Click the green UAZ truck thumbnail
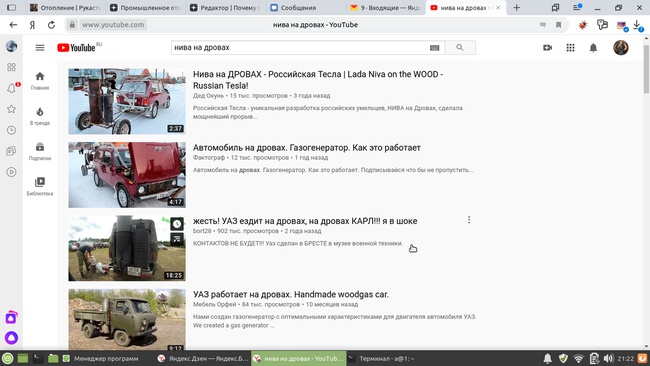 (x=127, y=320)
